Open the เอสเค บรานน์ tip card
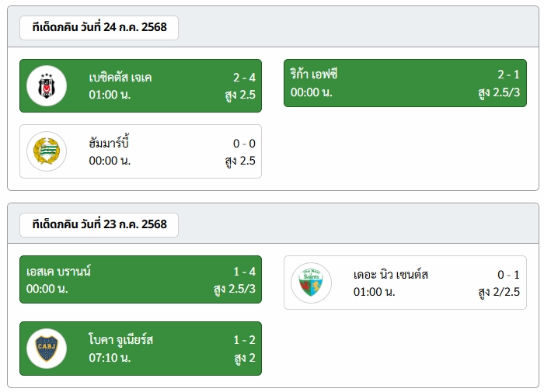The image size is (544, 392). click(x=141, y=279)
